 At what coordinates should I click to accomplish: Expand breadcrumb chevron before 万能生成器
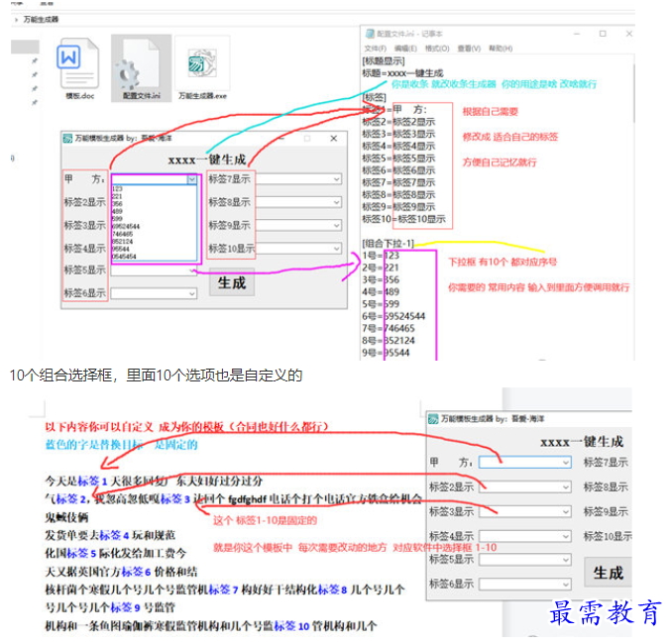click(x=16, y=20)
